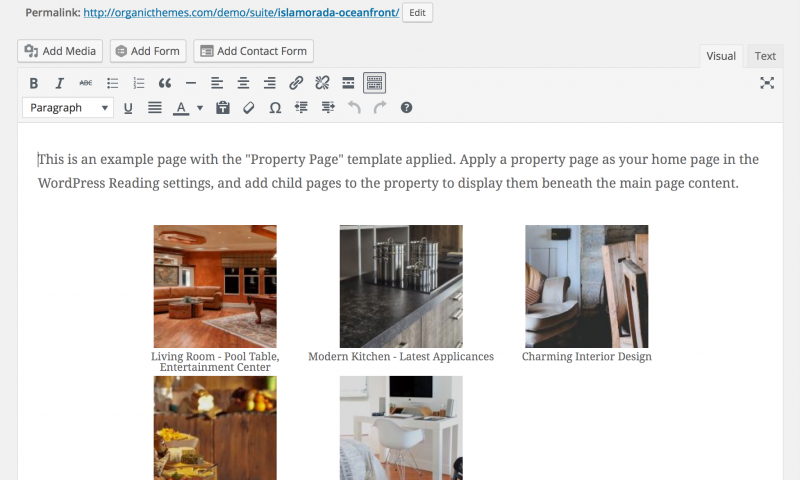Switch to the Visual editor tab
The image size is (800, 480).
[721, 56]
